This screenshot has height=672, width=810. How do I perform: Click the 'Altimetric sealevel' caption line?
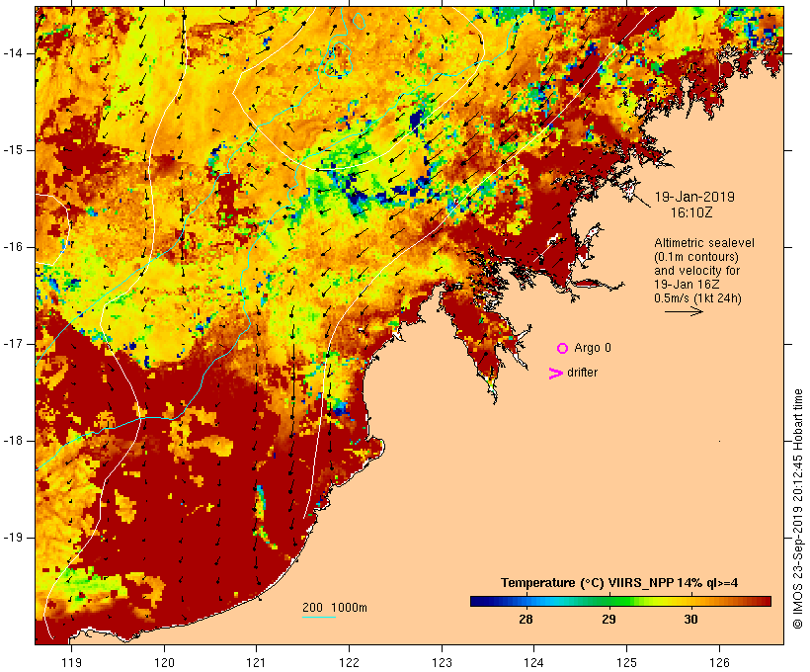[x=704, y=243]
